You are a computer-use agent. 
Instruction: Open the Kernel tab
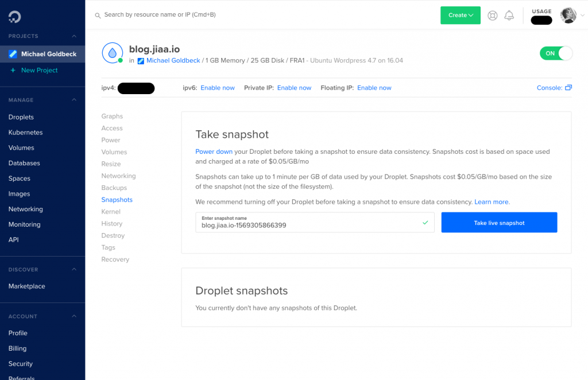coord(111,212)
